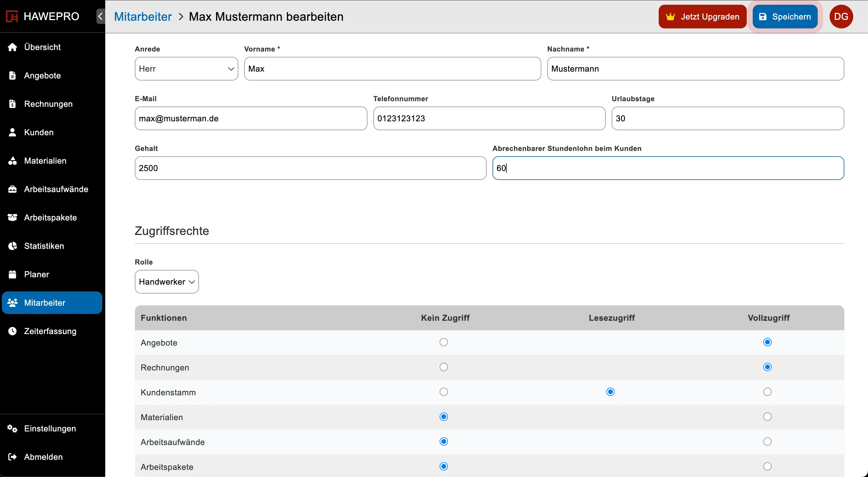Click Jetzt Upgraden button
This screenshot has width=868, height=477.
(x=702, y=17)
